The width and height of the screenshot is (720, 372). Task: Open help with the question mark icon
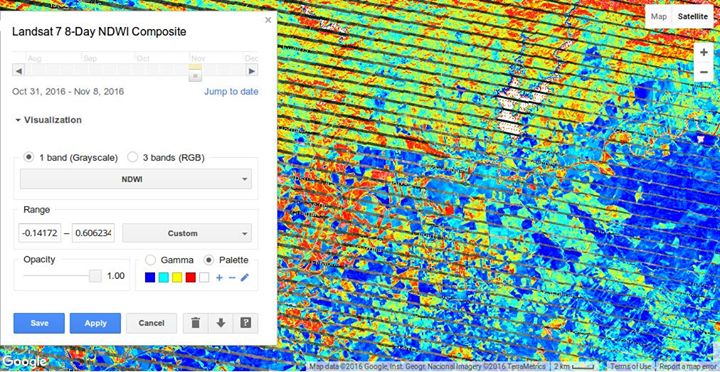tap(246, 323)
